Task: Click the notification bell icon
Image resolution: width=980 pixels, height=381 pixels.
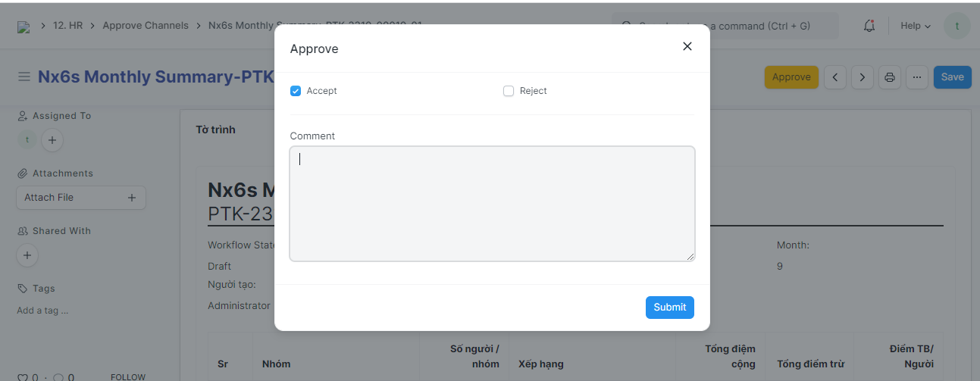Action: coord(869,26)
